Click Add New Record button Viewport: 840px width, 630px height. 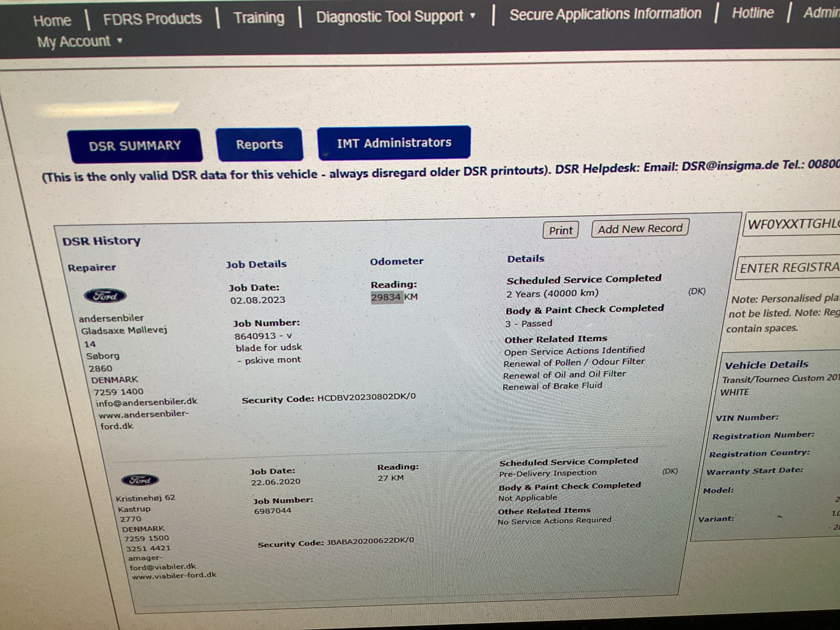pyautogui.click(x=640, y=228)
